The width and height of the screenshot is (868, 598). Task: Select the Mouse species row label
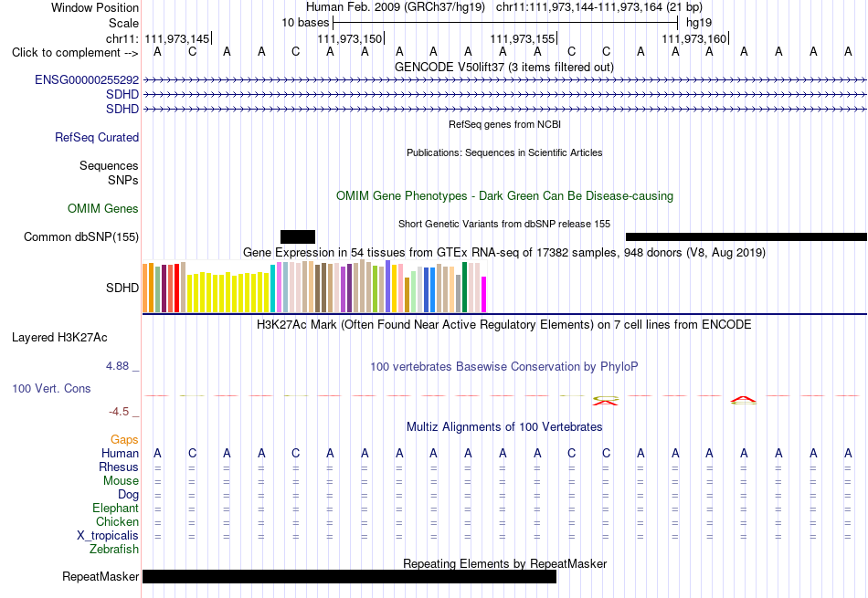(x=121, y=481)
